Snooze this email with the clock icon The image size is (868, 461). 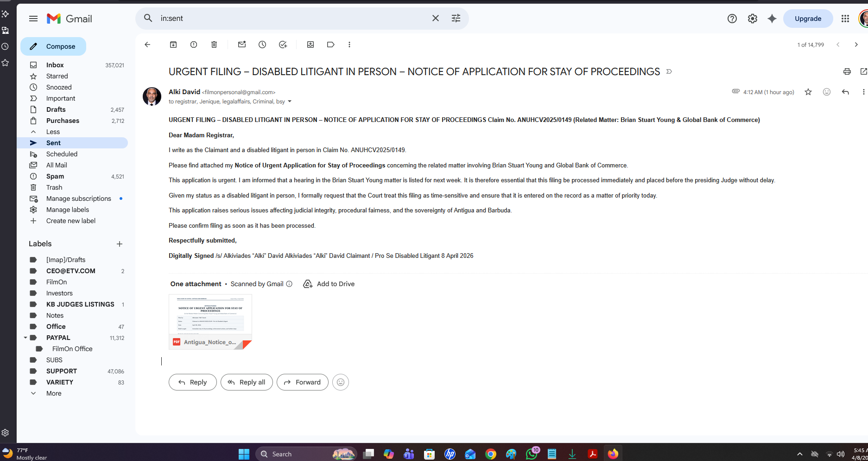click(x=262, y=45)
